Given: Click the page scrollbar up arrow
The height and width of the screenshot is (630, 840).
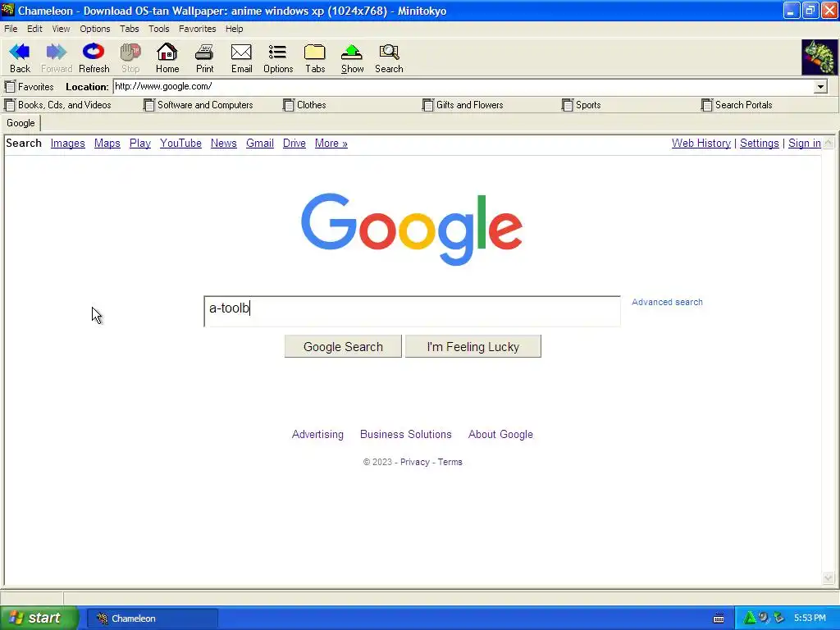Looking at the screenshot, I should tap(829, 143).
